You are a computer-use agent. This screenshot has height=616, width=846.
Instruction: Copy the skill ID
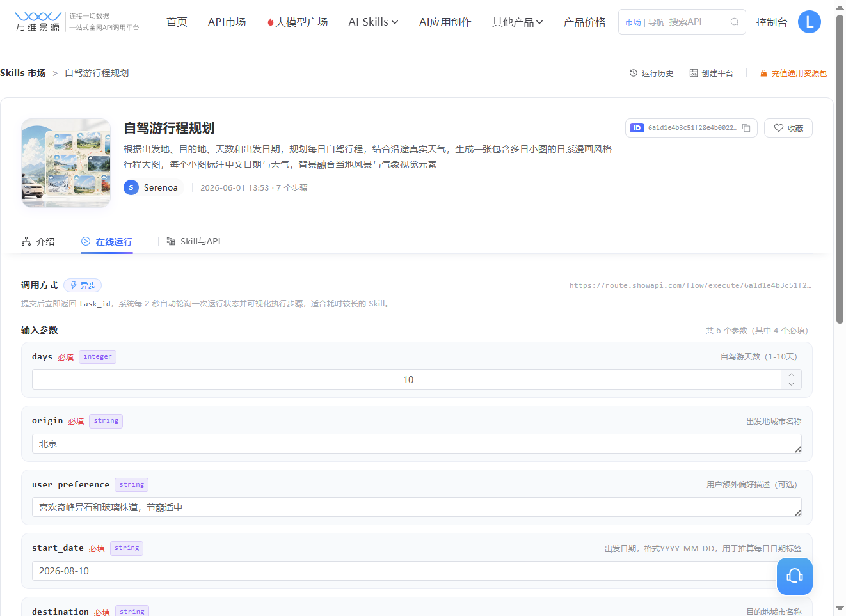(x=746, y=128)
